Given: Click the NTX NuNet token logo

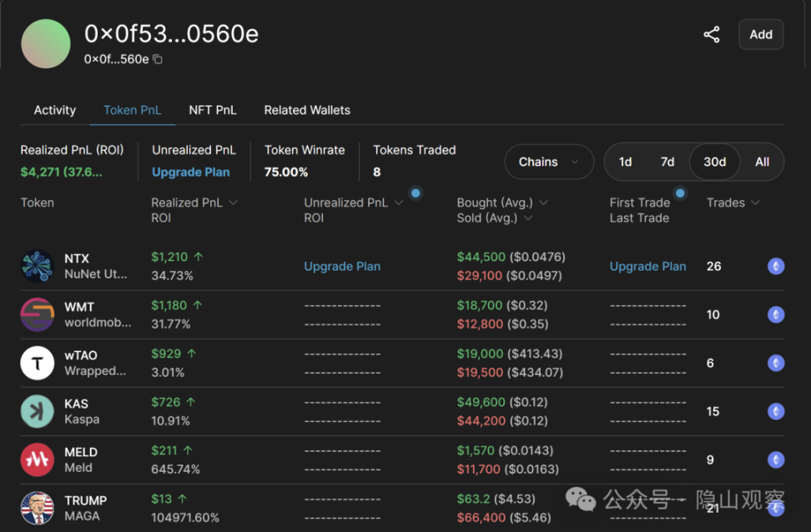Looking at the screenshot, I should click(x=38, y=266).
